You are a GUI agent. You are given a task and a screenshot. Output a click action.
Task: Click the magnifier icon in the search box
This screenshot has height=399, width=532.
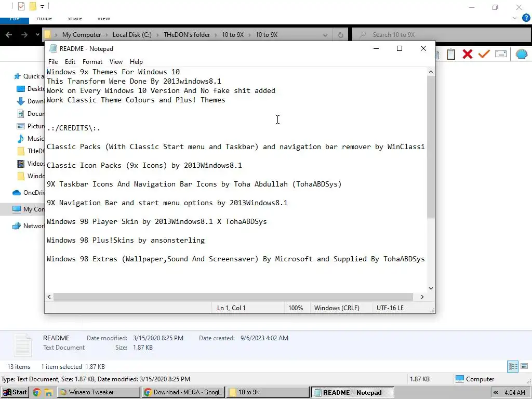click(363, 35)
